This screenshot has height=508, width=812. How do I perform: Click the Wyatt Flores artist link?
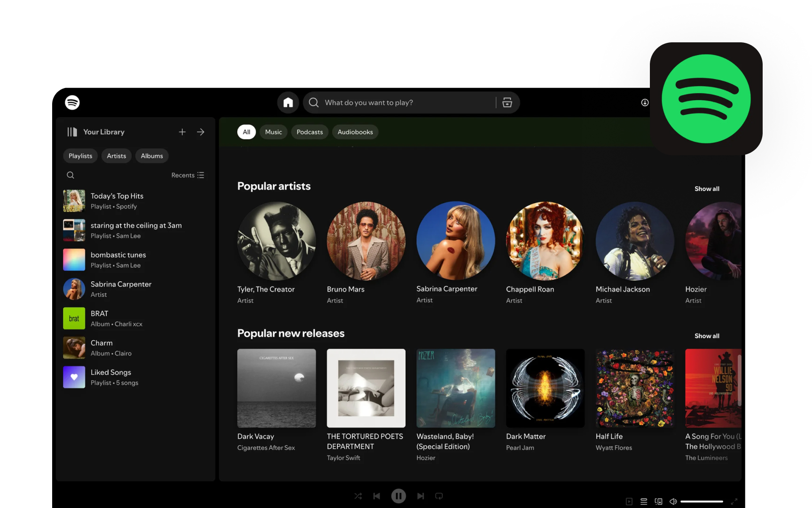pyautogui.click(x=614, y=448)
